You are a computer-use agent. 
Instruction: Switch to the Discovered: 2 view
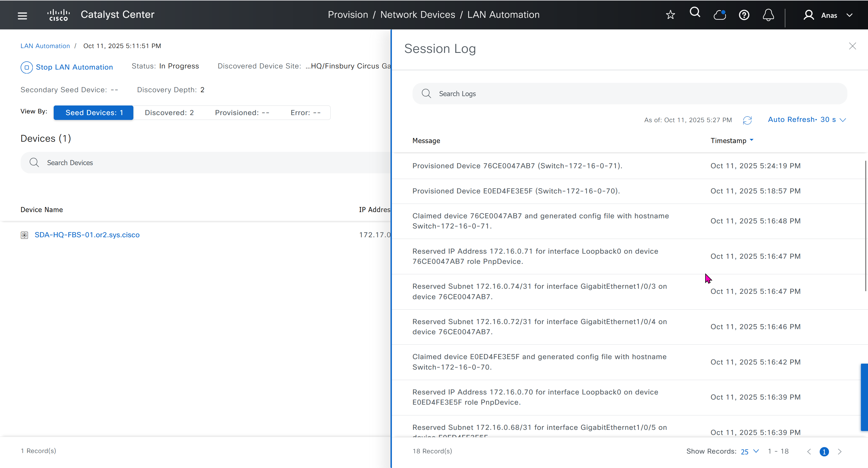click(x=169, y=113)
